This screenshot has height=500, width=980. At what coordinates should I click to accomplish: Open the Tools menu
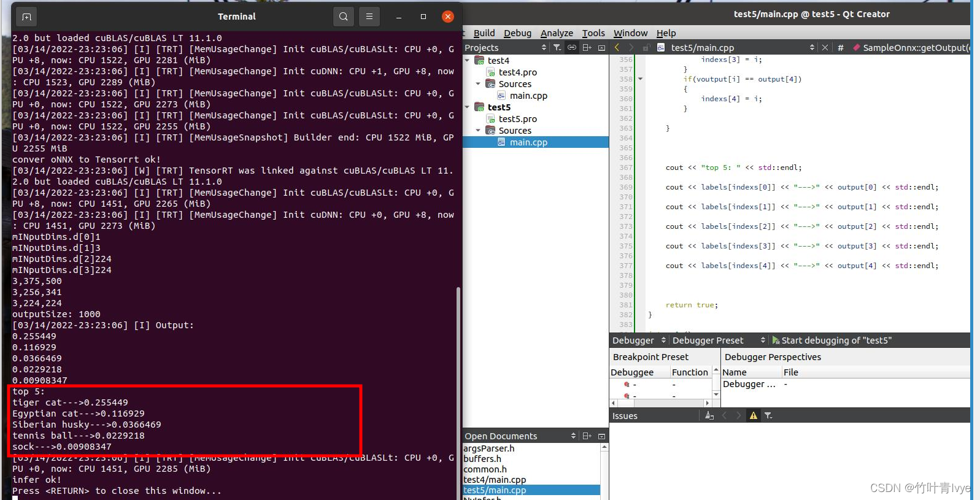pos(593,33)
